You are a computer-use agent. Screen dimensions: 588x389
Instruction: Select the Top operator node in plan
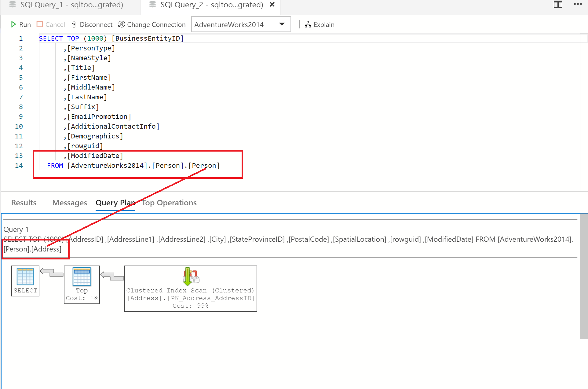click(82, 284)
